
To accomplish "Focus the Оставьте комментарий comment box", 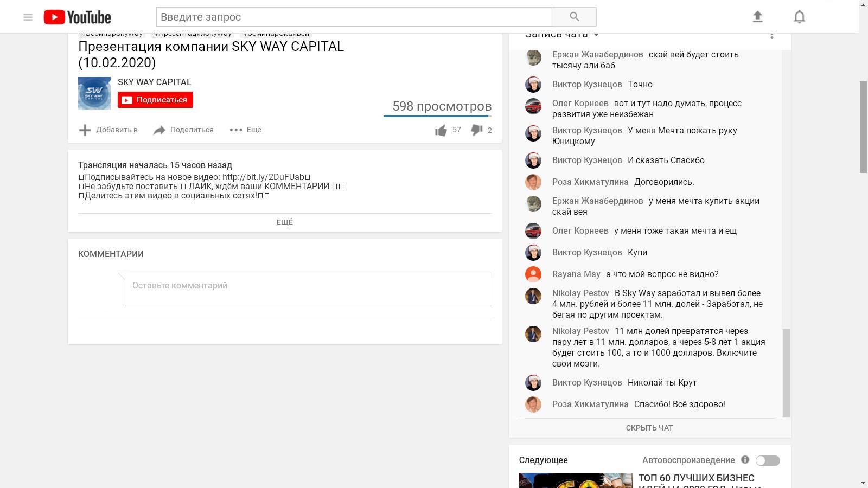I will 308,290.
